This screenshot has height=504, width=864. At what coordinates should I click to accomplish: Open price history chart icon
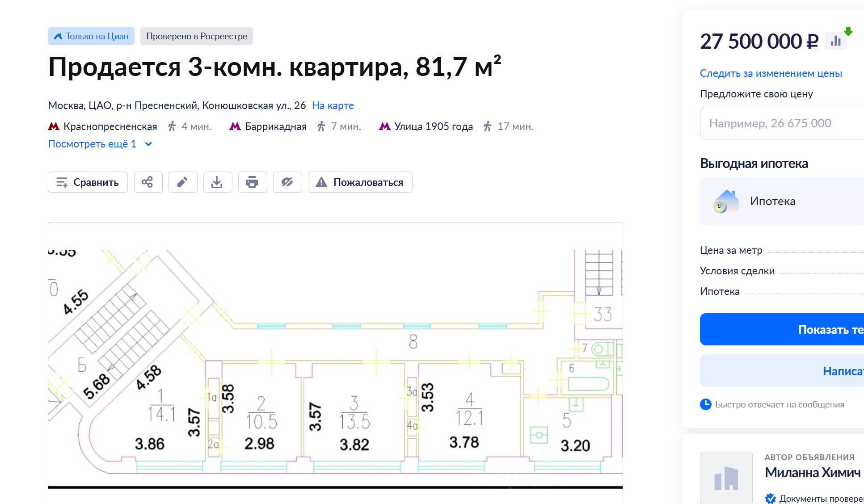(x=835, y=42)
